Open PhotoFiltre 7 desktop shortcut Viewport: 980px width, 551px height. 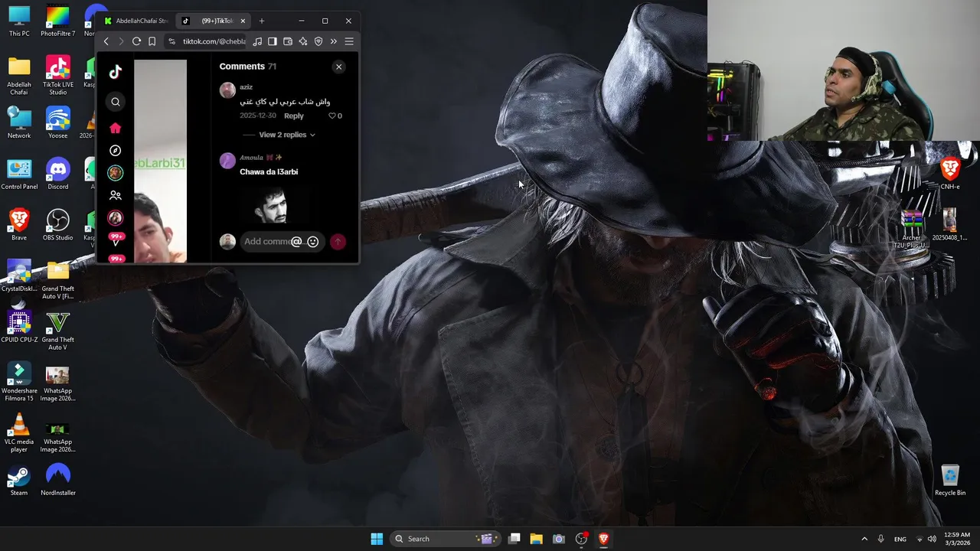coord(57,21)
